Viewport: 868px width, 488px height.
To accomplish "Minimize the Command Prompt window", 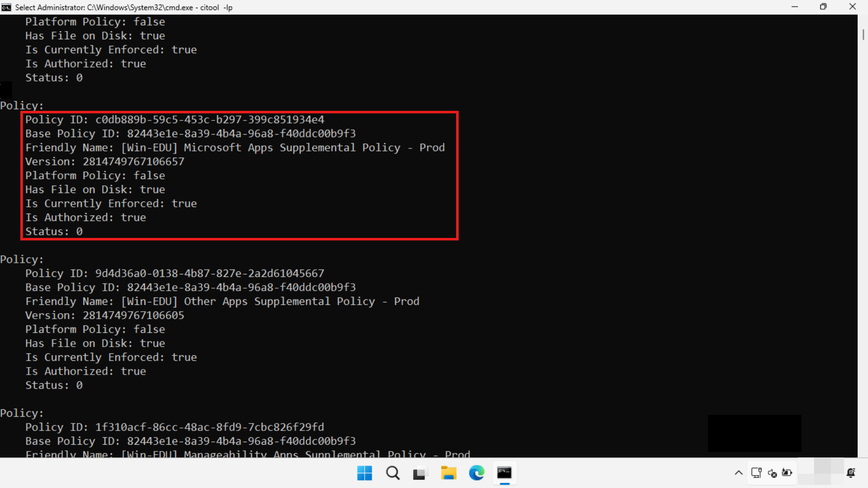I will coord(795,7).
